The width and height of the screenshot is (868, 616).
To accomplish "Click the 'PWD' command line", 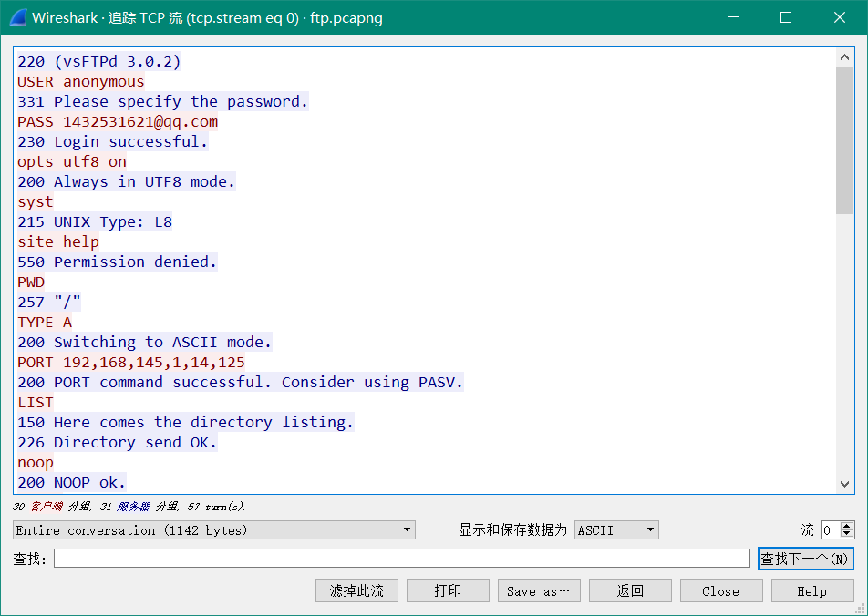I will (x=31, y=282).
